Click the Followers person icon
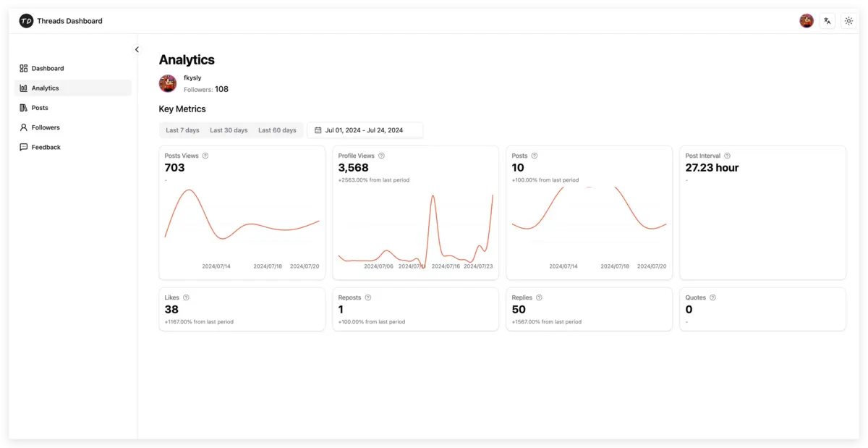This screenshot has width=868, height=448. coord(24,127)
